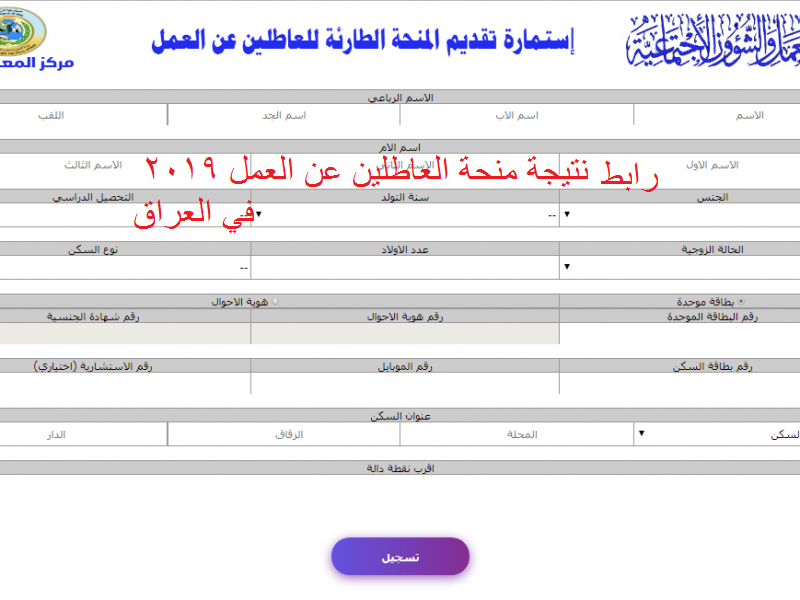800x600 pixels.
Task: Click the ministry calligraphy logo
Action: 713,41
